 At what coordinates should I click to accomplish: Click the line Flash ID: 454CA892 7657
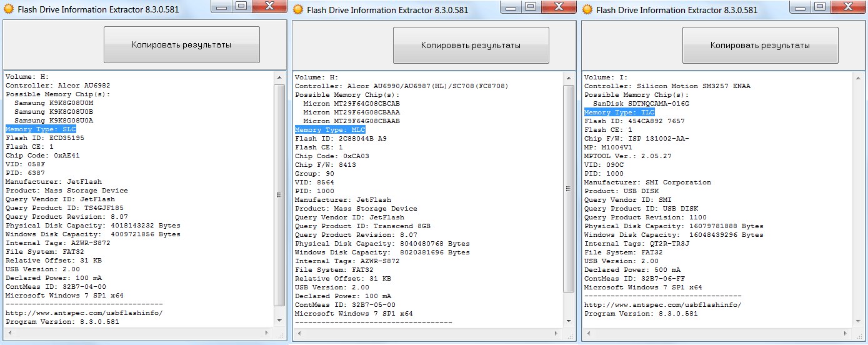tap(634, 120)
